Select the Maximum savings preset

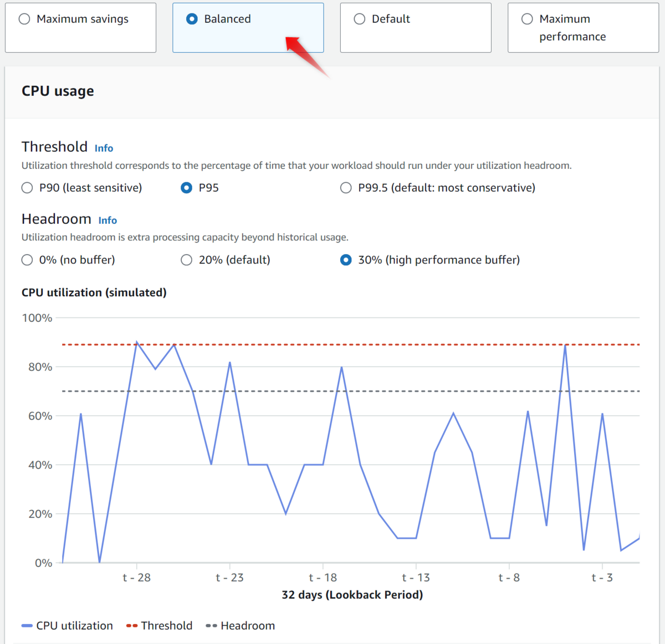coord(80,28)
